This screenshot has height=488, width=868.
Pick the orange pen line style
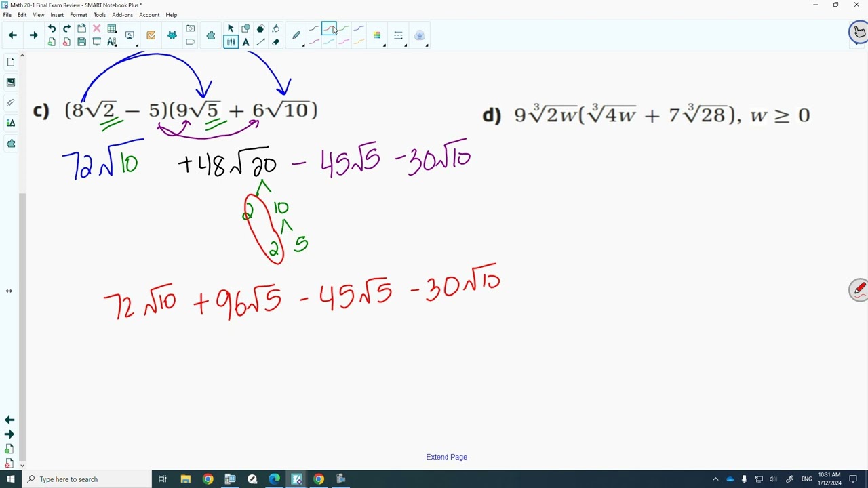[359, 42]
